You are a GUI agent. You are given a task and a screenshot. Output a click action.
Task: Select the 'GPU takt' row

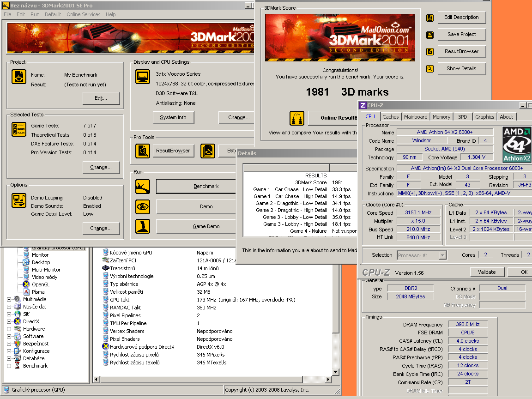pos(199,300)
